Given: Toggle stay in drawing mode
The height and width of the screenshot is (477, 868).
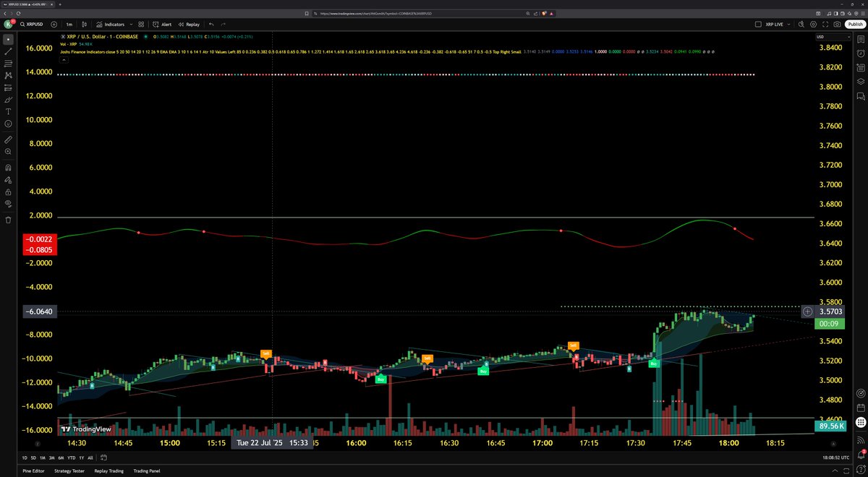Looking at the screenshot, I should point(9,180).
